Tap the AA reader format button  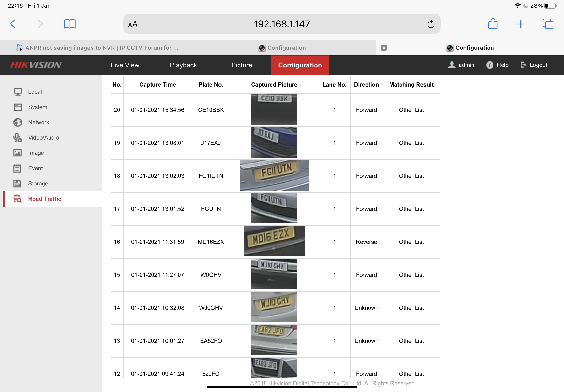133,24
